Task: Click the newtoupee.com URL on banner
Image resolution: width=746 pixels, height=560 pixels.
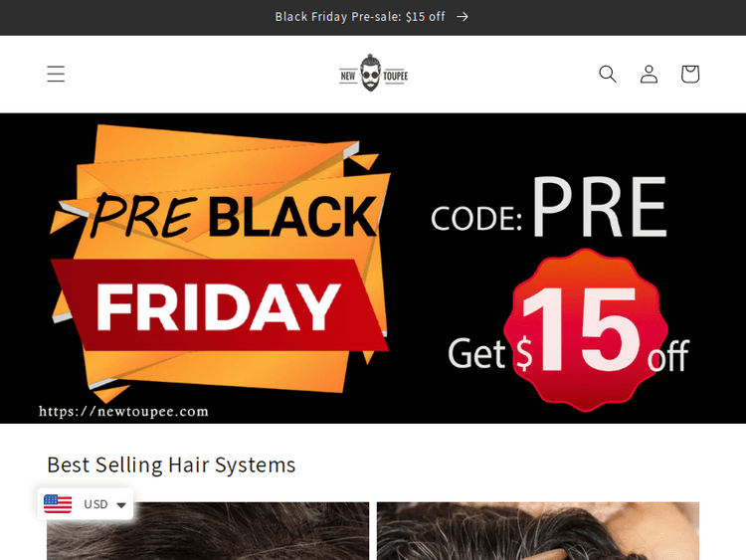Action: 123,411
